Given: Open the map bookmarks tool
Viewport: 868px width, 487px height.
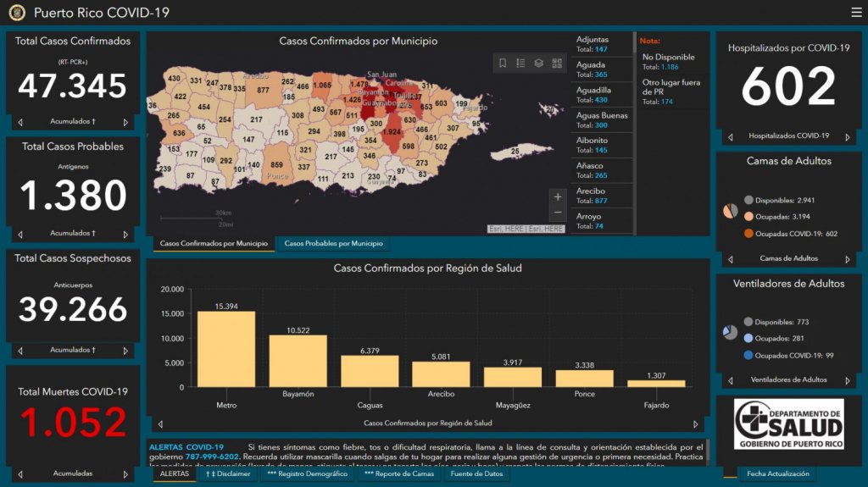Looking at the screenshot, I should pyautogui.click(x=503, y=64).
